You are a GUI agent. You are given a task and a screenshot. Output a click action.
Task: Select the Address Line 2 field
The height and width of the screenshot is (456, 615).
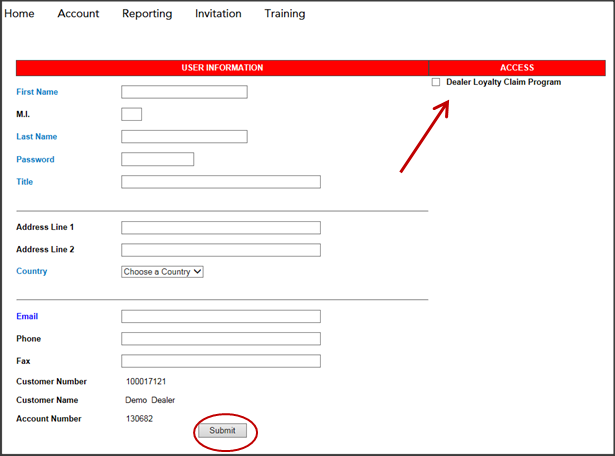tap(220, 250)
